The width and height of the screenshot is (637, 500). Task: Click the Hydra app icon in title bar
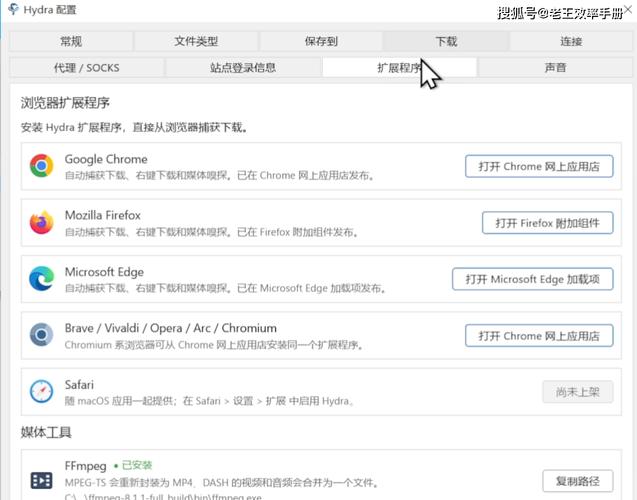(13, 9)
